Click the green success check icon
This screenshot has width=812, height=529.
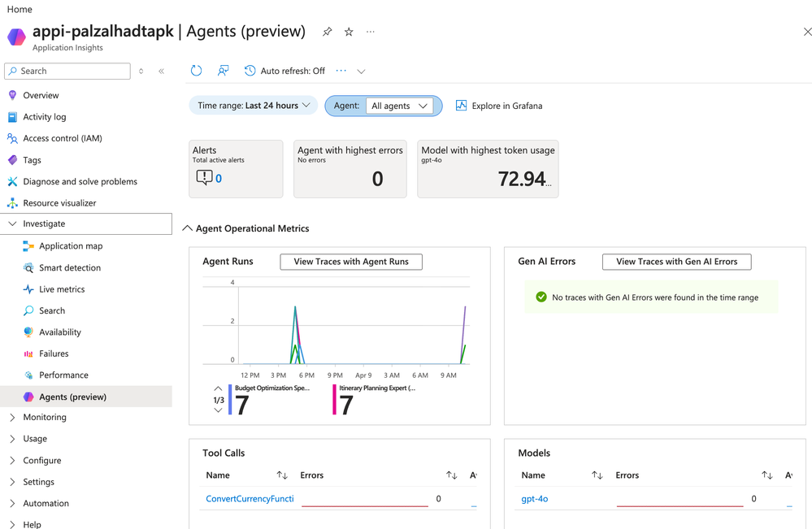[541, 297]
